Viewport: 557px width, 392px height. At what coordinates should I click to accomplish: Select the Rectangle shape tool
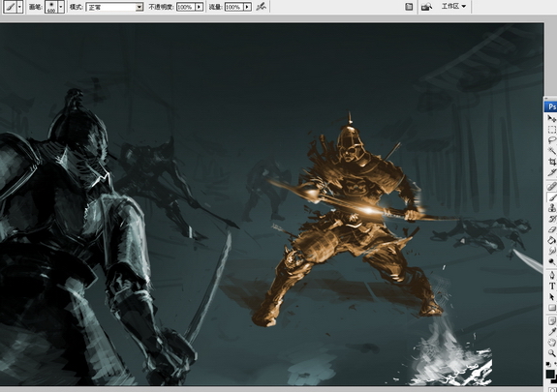click(x=551, y=308)
